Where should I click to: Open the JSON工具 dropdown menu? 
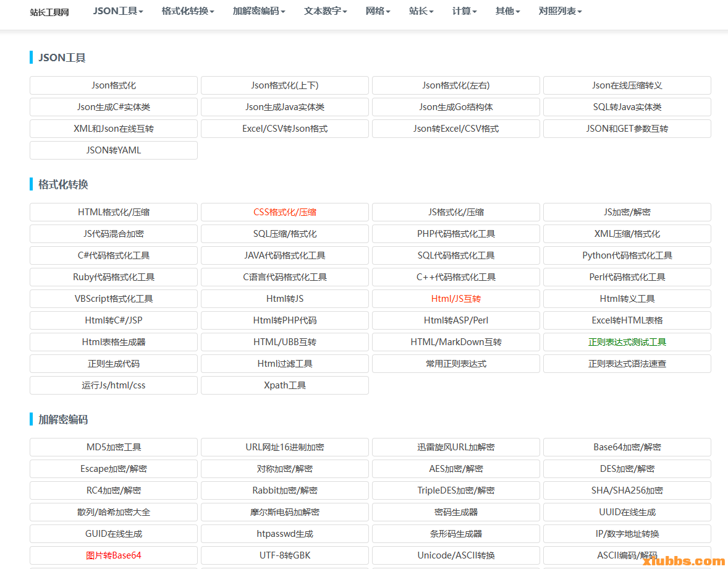point(118,11)
